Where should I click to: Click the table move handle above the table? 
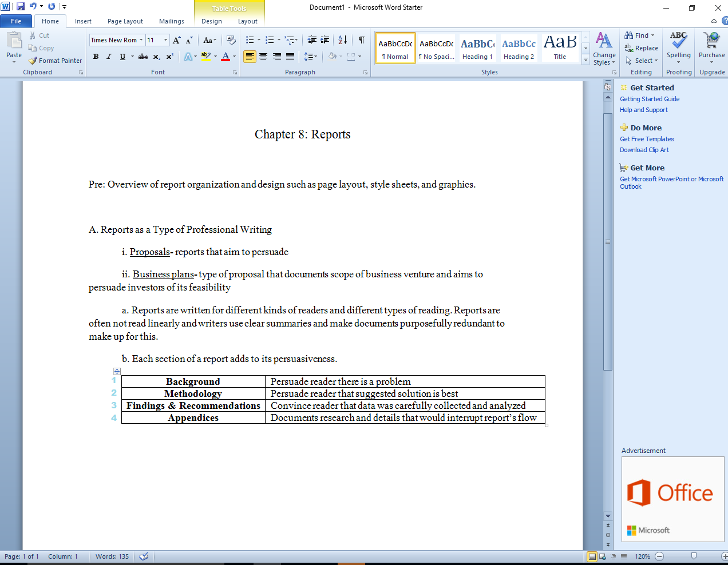click(x=117, y=371)
